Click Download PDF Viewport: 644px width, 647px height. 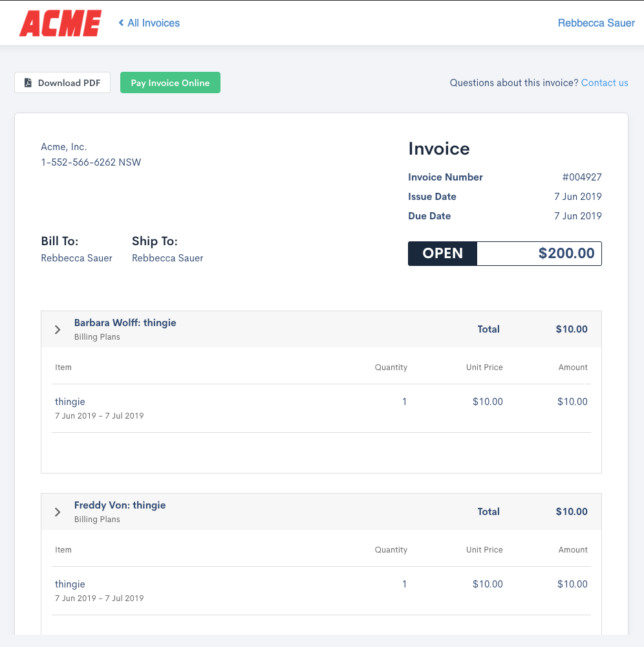tap(62, 82)
